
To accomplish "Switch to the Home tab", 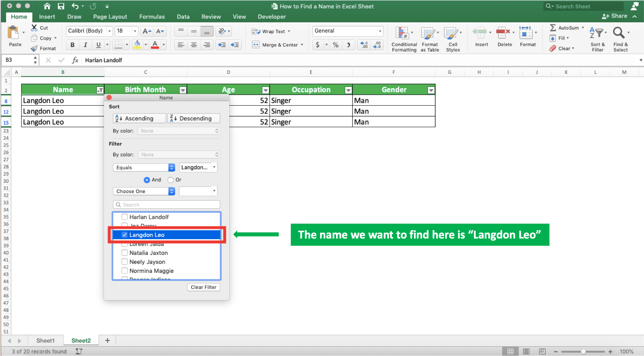I will coord(19,17).
